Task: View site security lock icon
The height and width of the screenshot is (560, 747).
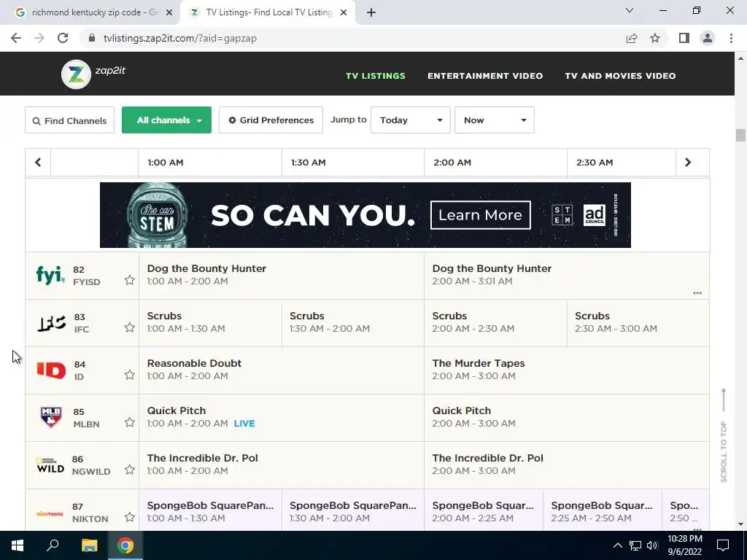Action: click(x=92, y=38)
